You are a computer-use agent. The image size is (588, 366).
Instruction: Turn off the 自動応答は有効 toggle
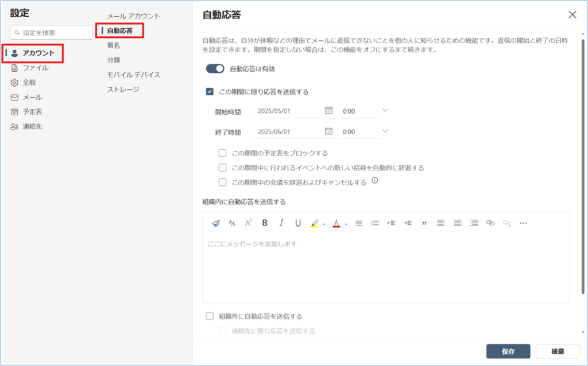(x=215, y=69)
